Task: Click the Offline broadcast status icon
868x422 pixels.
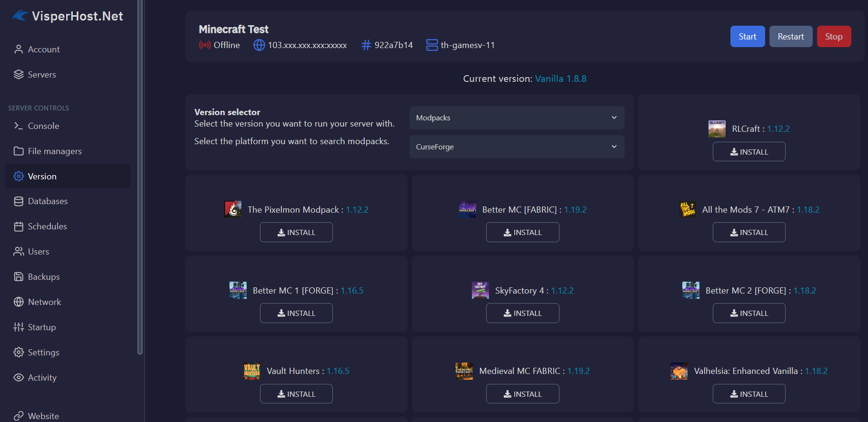Action: tap(205, 45)
